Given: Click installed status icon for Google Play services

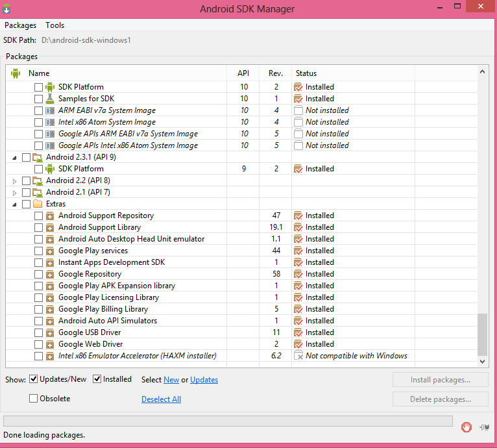Looking at the screenshot, I should click(x=298, y=251).
